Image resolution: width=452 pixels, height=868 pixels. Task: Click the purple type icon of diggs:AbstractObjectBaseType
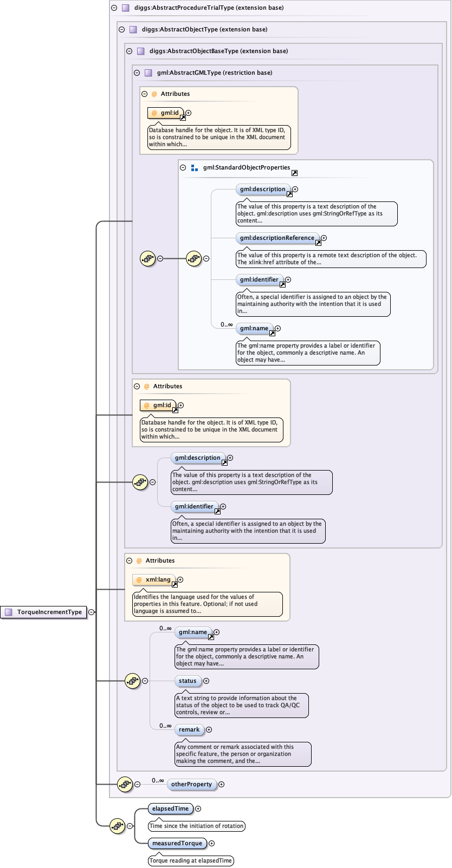click(x=141, y=51)
